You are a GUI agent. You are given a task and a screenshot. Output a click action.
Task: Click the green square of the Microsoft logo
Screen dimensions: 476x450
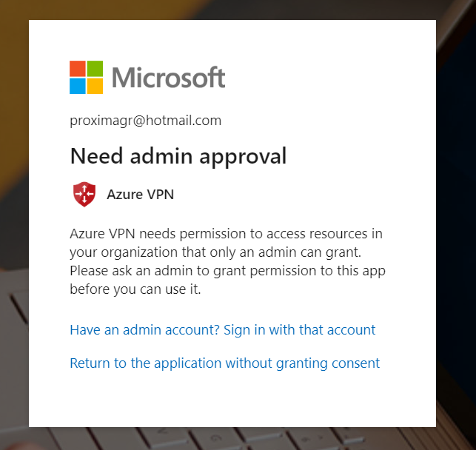tap(95, 69)
